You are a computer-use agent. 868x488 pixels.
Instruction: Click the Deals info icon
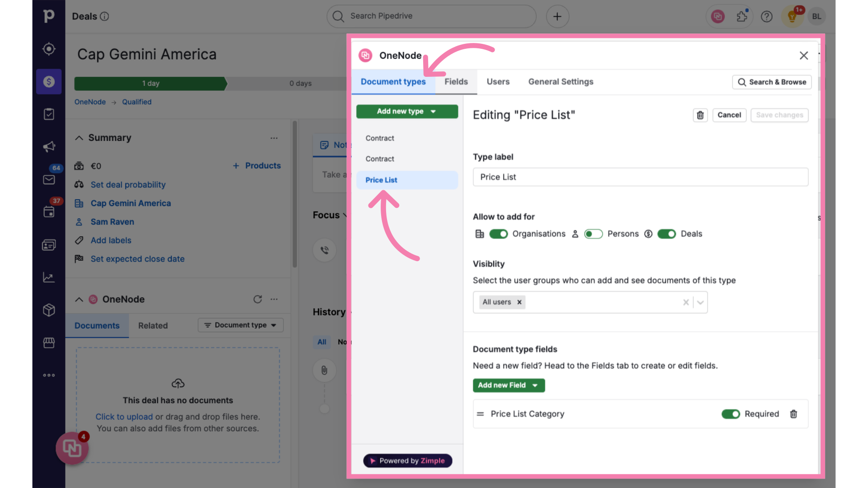coord(104,16)
